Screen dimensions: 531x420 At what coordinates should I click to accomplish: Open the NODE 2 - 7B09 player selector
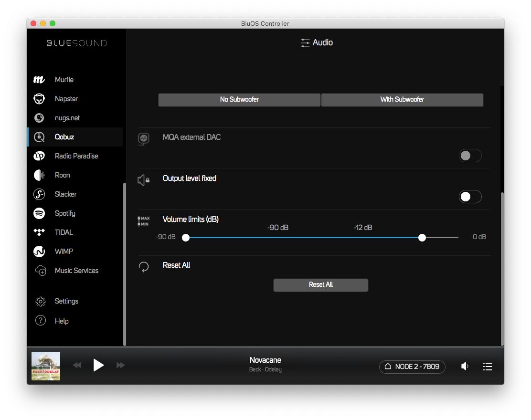(x=412, y=367)
